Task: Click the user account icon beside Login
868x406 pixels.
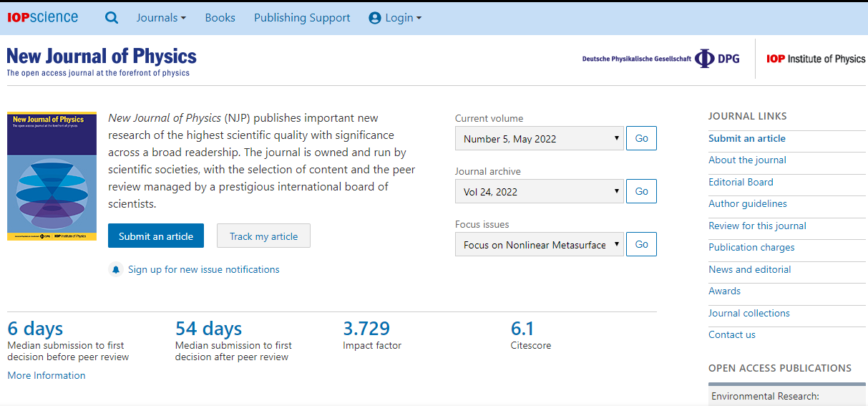Action: coord(375,18)
